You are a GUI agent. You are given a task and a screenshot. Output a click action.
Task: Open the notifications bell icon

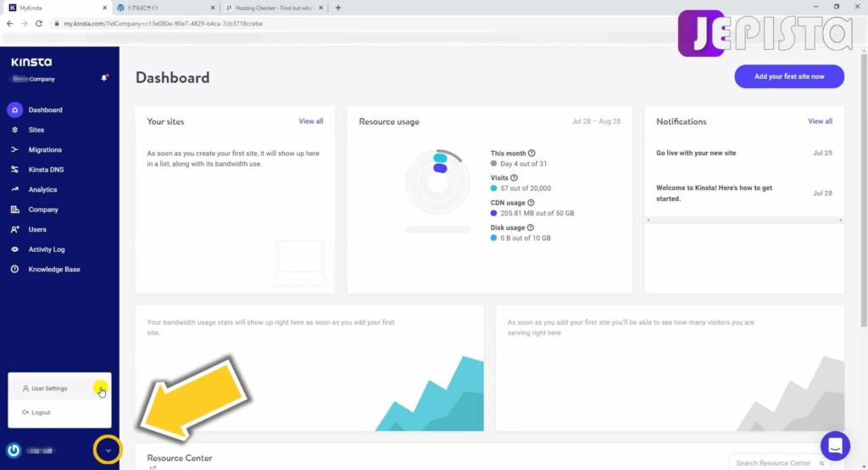104,78
